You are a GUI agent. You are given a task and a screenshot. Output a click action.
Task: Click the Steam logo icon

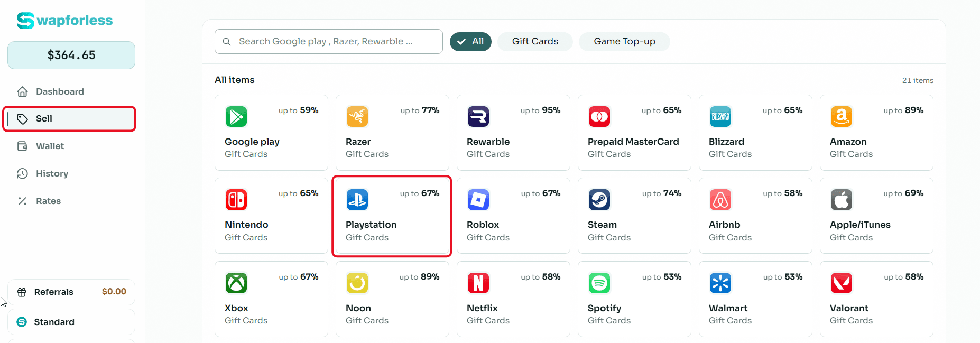(x=599, y=200)
